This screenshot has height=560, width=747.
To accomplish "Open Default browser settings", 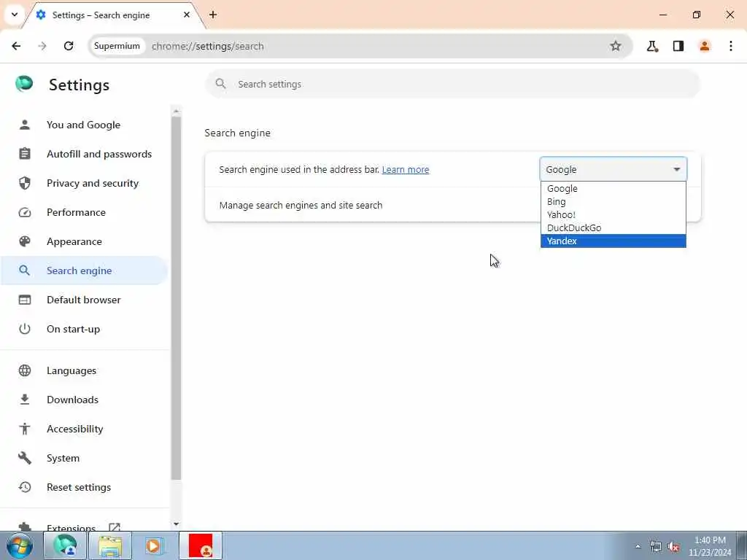I will 84,300.
